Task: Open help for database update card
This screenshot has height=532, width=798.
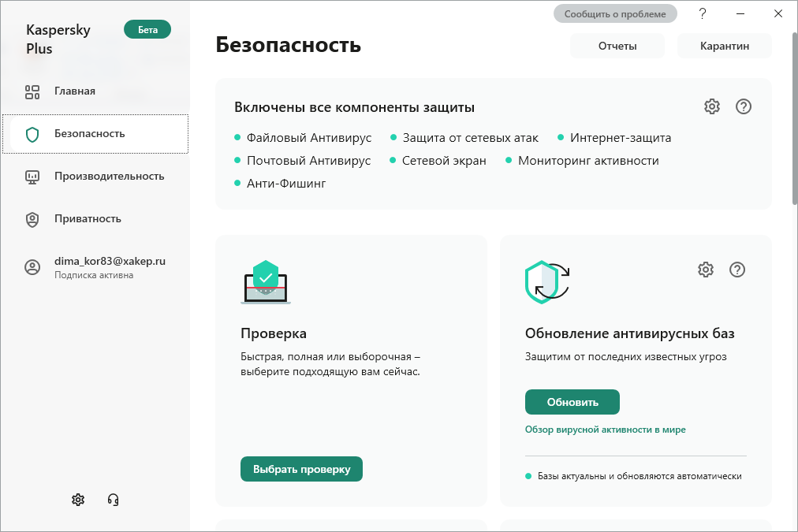Action: click(x=737, y=269)
